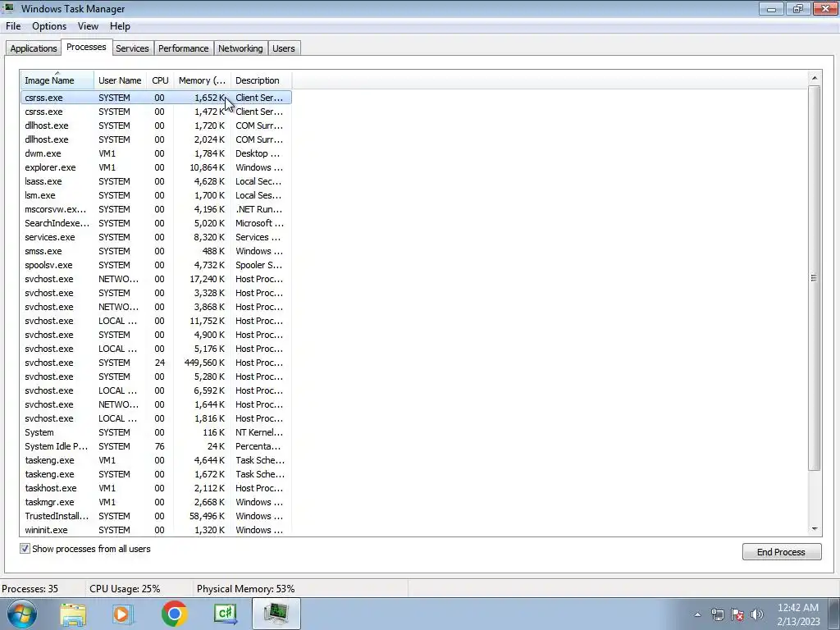The height and width of the screenshot is (630, 840).
Task: Click Physical Memory: 53% status entry
Action: (246, 589)
